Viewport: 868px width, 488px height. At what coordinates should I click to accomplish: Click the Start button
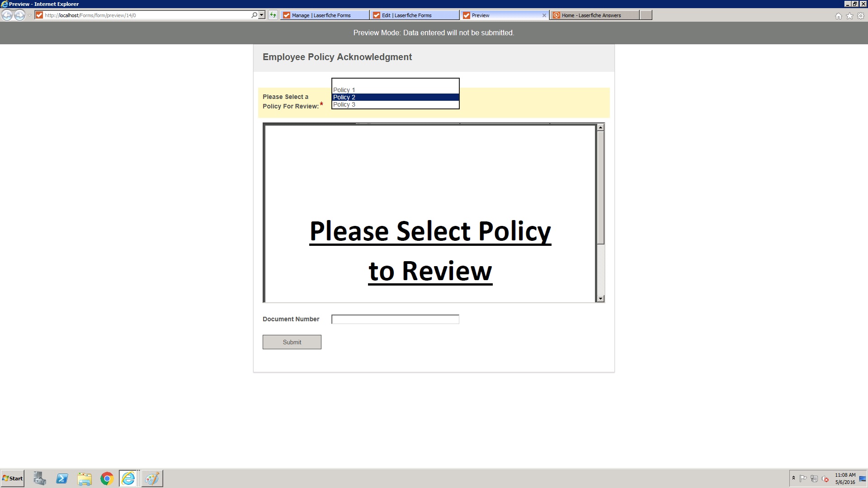coord(13,479)
